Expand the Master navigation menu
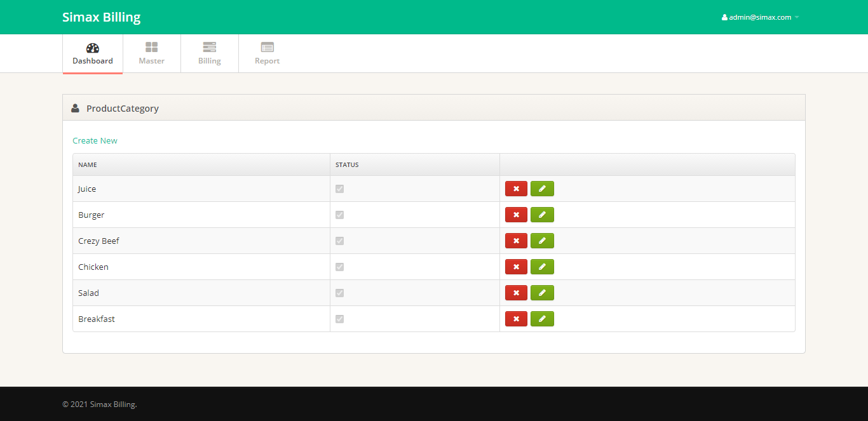 coord(151,54)
